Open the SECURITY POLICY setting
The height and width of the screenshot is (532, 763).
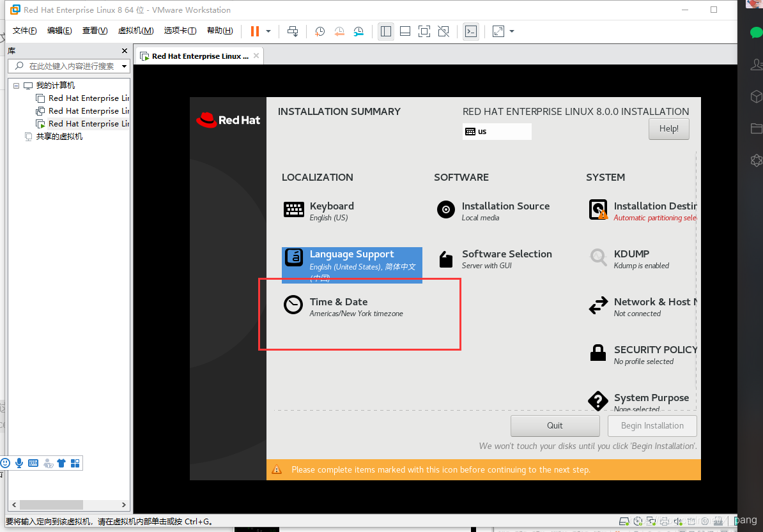pyautogui.click(x=642, y=355)
